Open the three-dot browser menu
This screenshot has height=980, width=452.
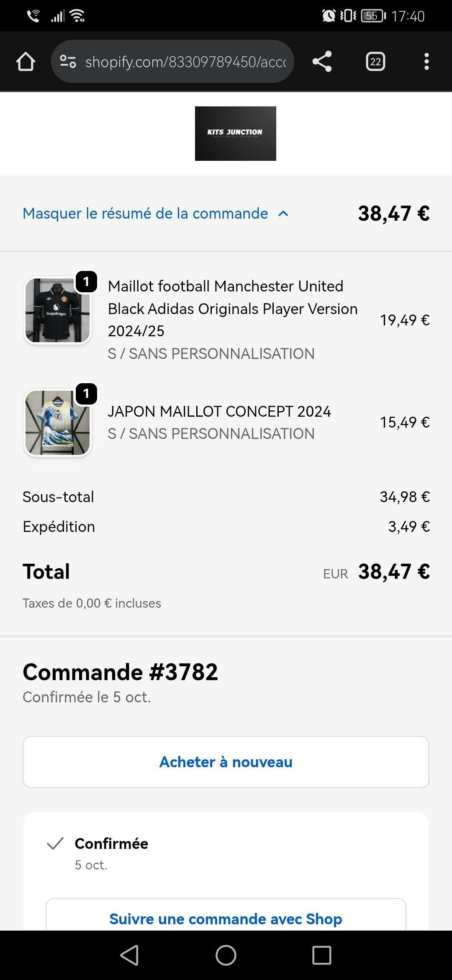(x=426, y=62)
